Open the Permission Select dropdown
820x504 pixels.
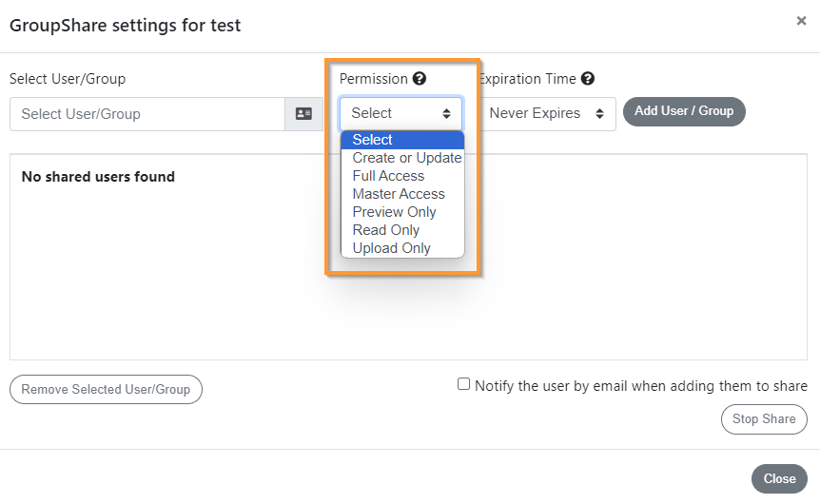pos(401,113)
